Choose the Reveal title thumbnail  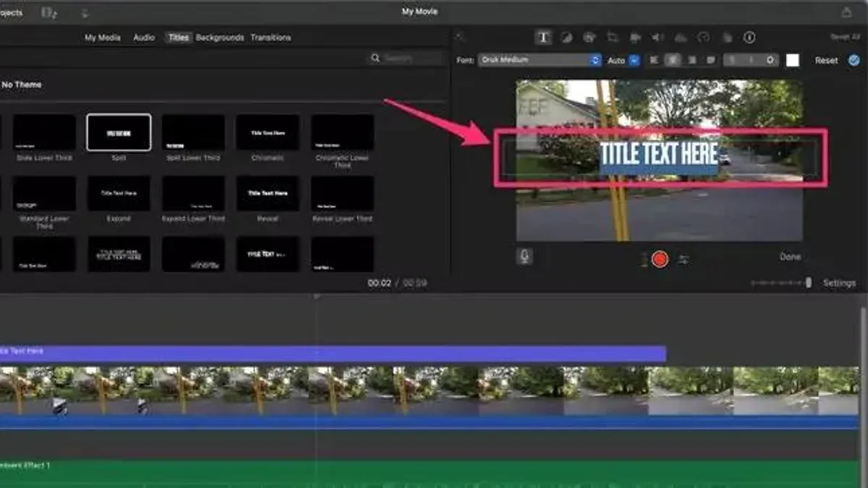(268, 194)
